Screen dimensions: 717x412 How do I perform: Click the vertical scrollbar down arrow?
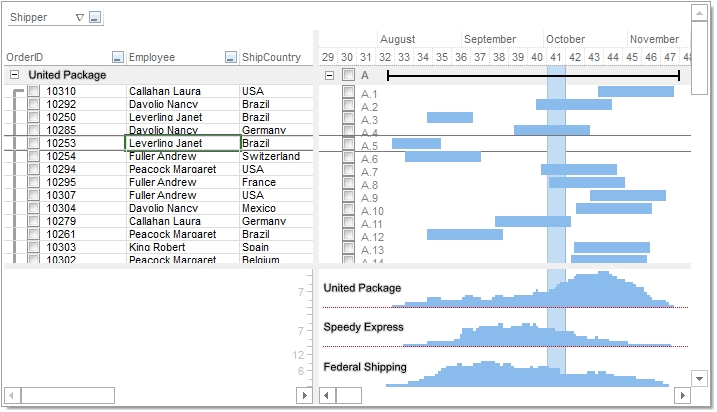click(700, 378)
